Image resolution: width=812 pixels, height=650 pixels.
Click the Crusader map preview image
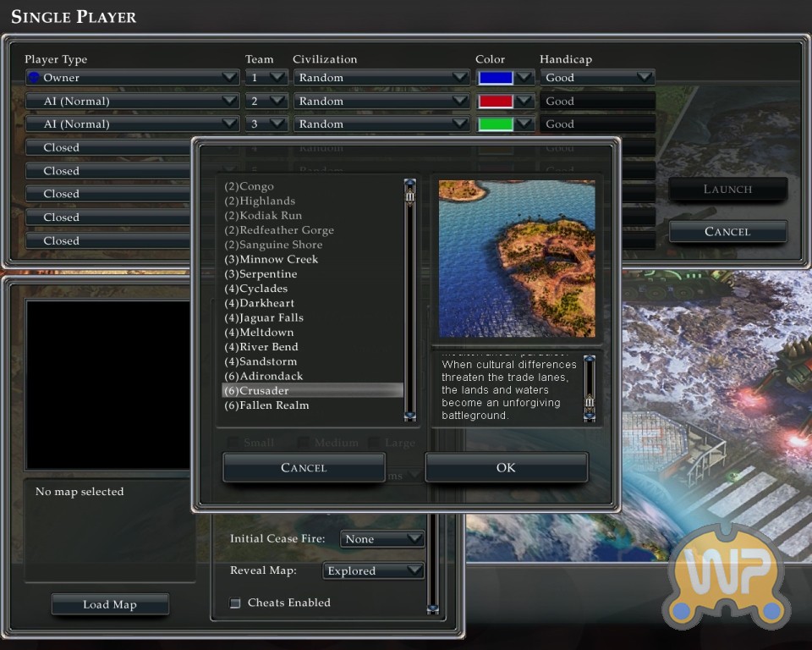(517, 259)
